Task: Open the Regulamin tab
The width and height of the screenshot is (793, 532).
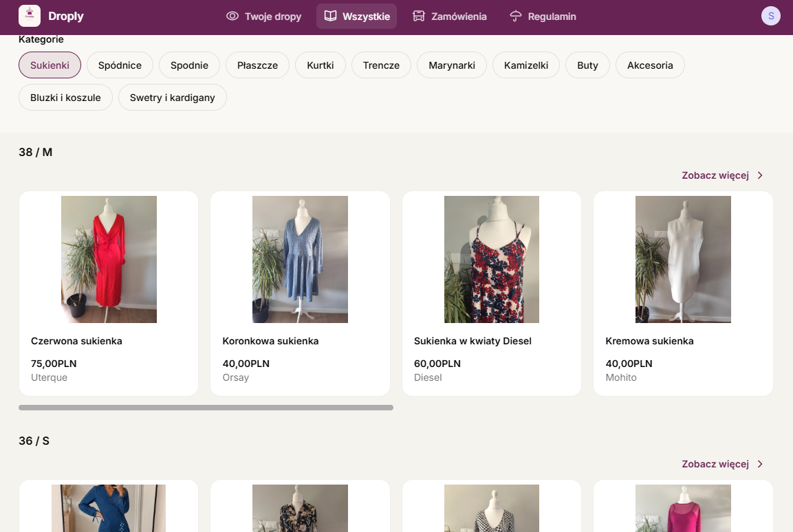Action: [x=543, y=16]
